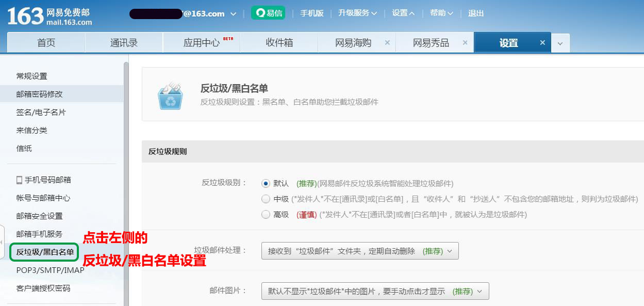Close the 网易秀品 tab
The image size is (644, 306).
465,43
